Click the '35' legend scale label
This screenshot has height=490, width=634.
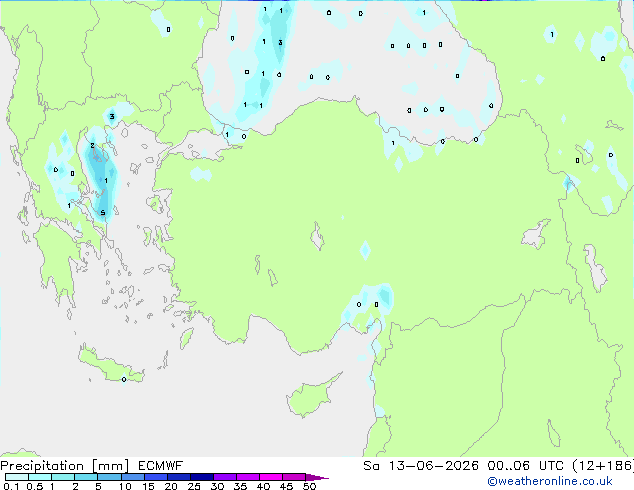[240, 486]
